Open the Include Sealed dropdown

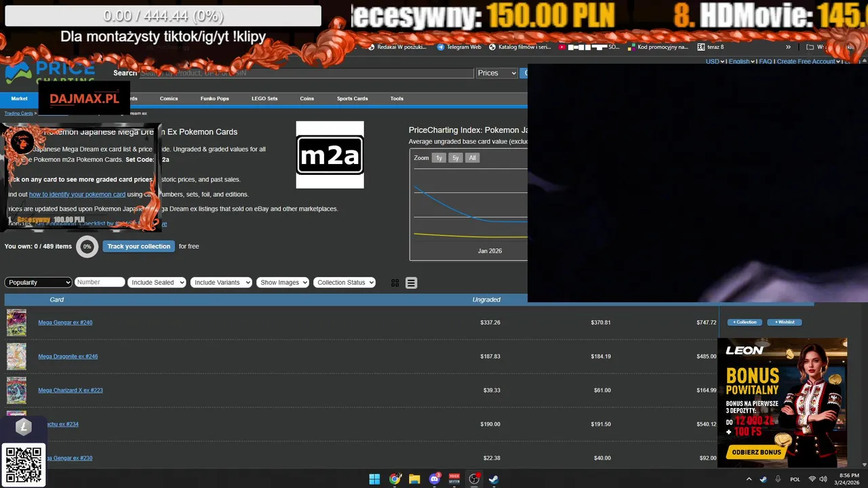pos(157,282)
